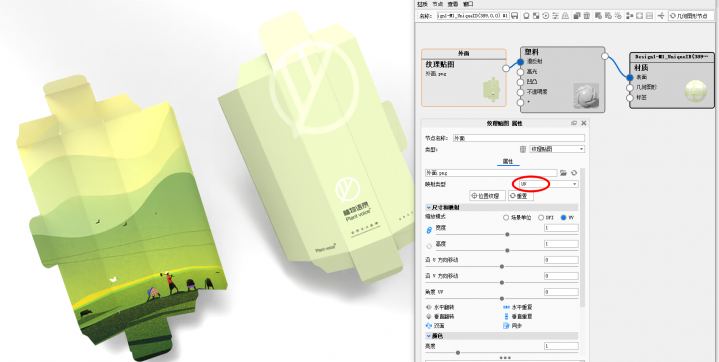This screenshot has width=719, height=362.
Task: Click the 高度 height slider handle
Action: click(x=507, y=251)
